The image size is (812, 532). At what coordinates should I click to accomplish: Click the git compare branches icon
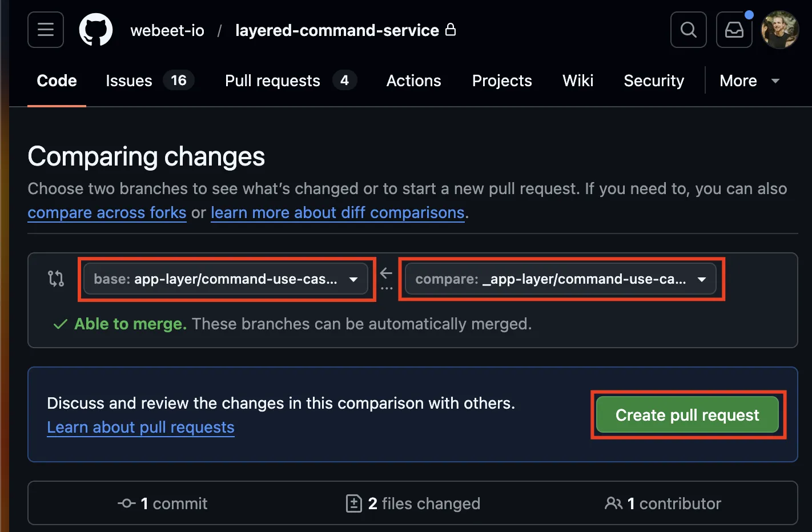click(x=57, y=279)
